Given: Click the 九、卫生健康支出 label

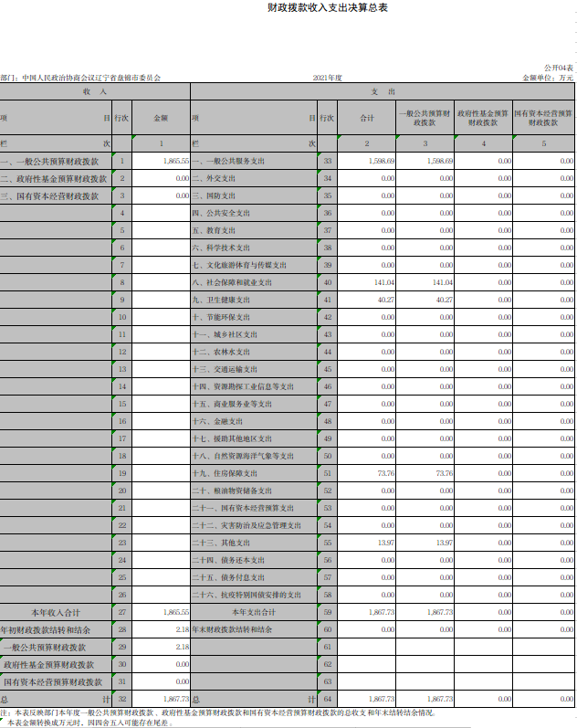Looking at the screenshot, I should (x=222, y=300).
